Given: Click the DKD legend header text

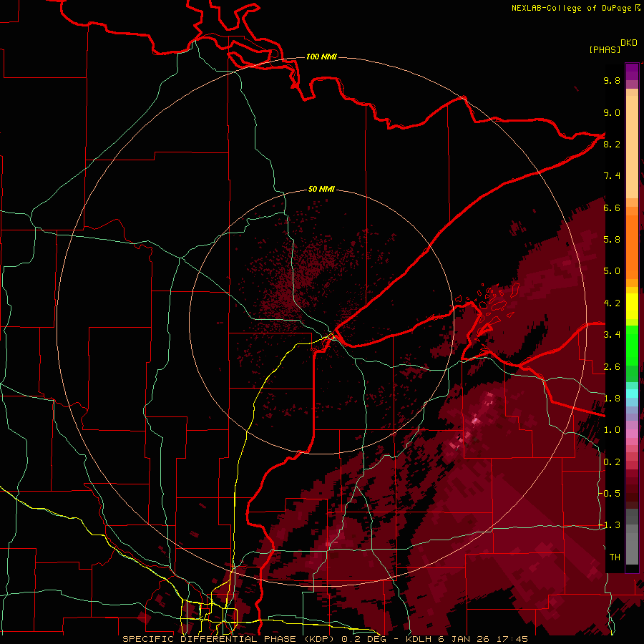Looking at the screenshot, I should (629, 43).
